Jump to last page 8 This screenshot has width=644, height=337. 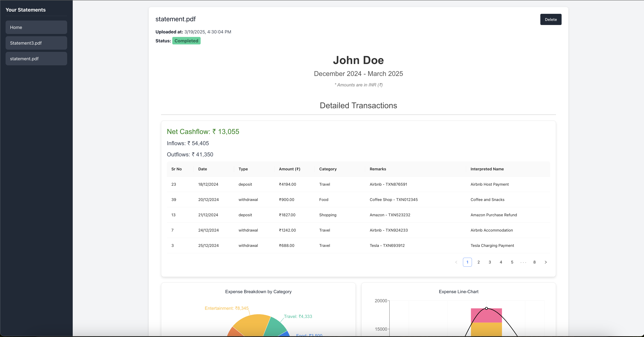[x=534, y=262]
